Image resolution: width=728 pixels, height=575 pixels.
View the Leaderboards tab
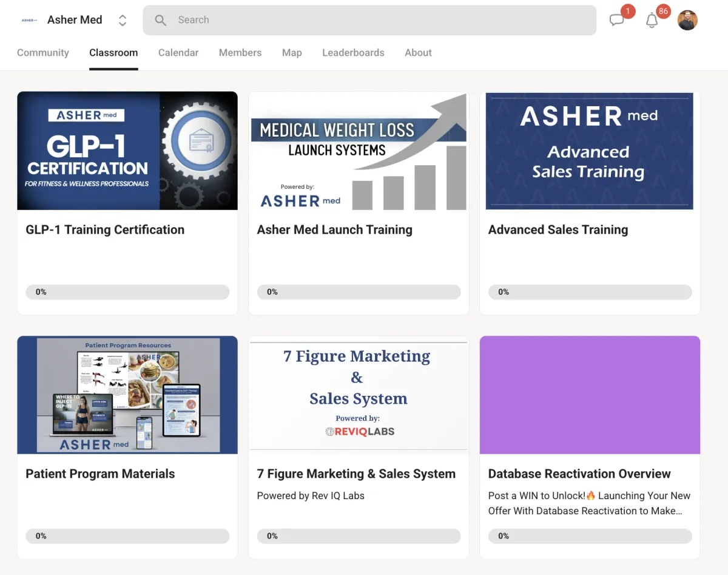[353, 53]
